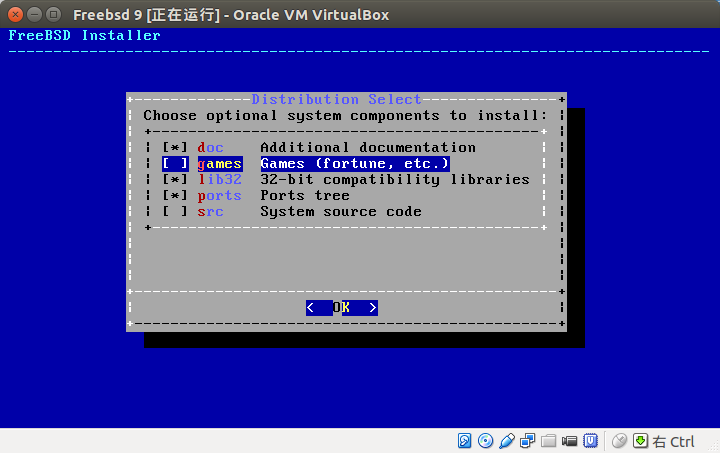Uncheck the doc checkbox
720x453 pixels.
(x=175, y=147)
